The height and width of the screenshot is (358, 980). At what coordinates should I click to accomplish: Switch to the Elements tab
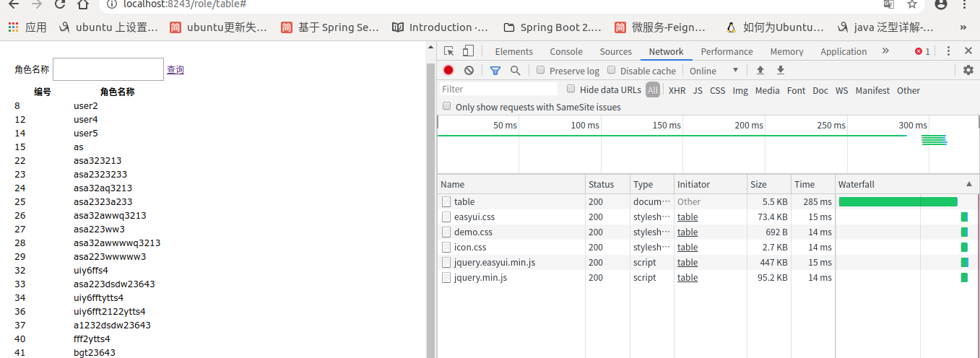coord(513,51)
